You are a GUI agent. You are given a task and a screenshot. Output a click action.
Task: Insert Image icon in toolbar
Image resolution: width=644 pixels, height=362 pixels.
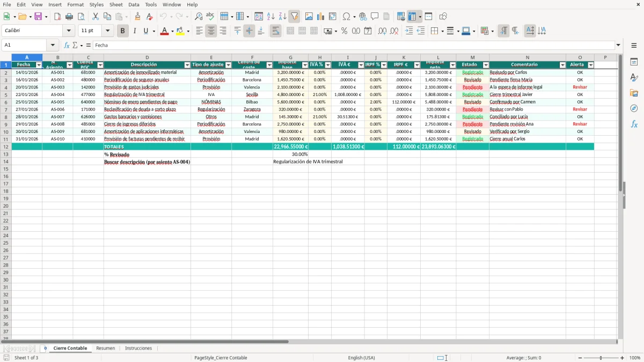[x=309, y=17]
